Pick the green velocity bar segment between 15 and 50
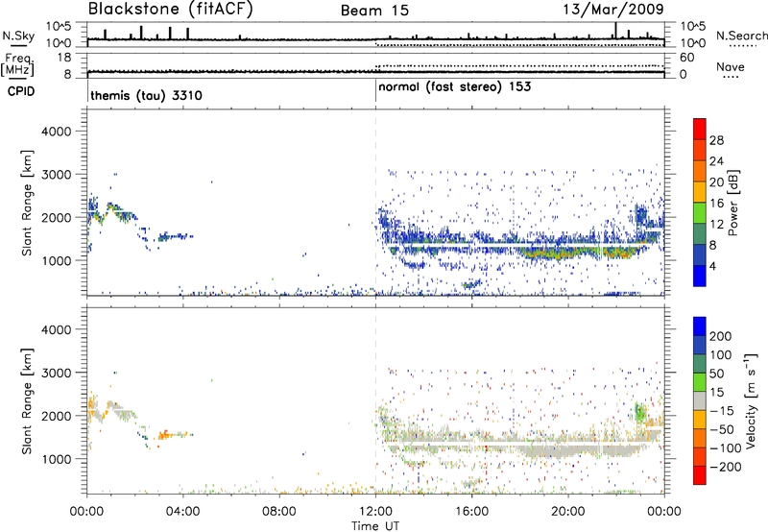768x532 pixels. point(700,382)
